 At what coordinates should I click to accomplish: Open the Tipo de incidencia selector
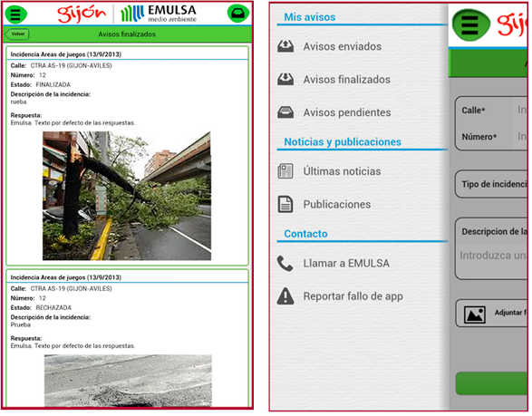click(x=491, y=184)
